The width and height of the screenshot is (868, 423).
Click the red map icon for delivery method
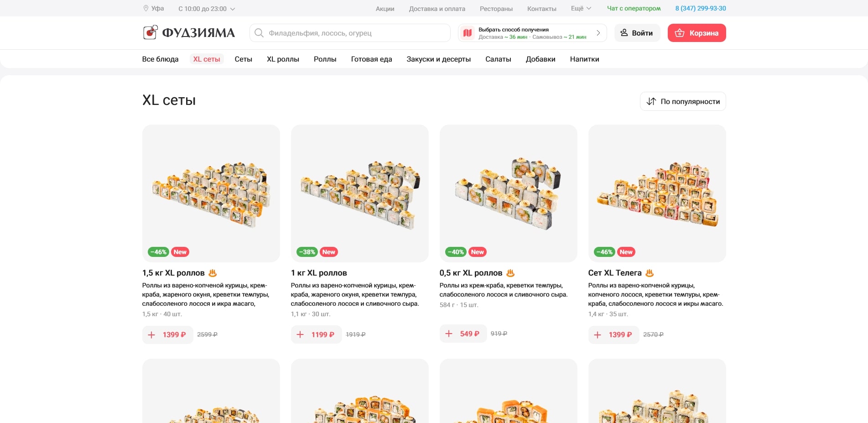468,33
